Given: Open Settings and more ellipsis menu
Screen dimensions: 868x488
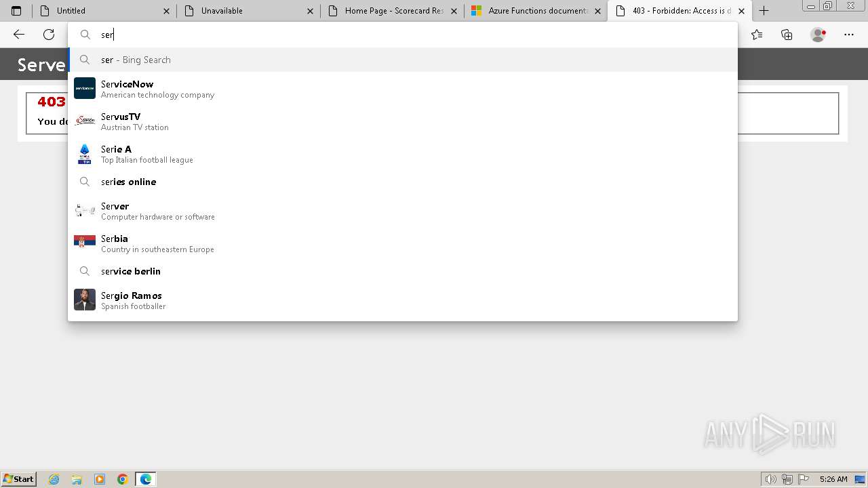Looking at the screenshot, I should pyautogui.click(x=849, y=35).
